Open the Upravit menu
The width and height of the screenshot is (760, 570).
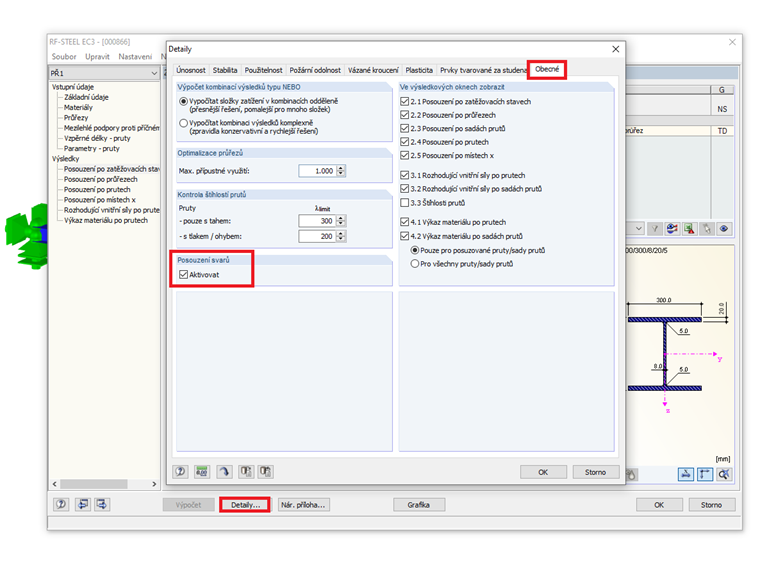pyautogui.click(x=97, y=57)
